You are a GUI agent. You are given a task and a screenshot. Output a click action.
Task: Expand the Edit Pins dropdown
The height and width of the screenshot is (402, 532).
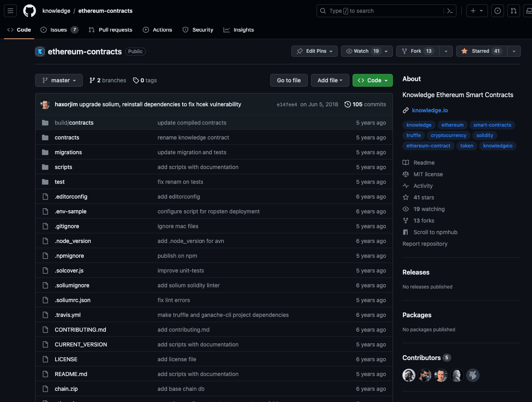315,51
